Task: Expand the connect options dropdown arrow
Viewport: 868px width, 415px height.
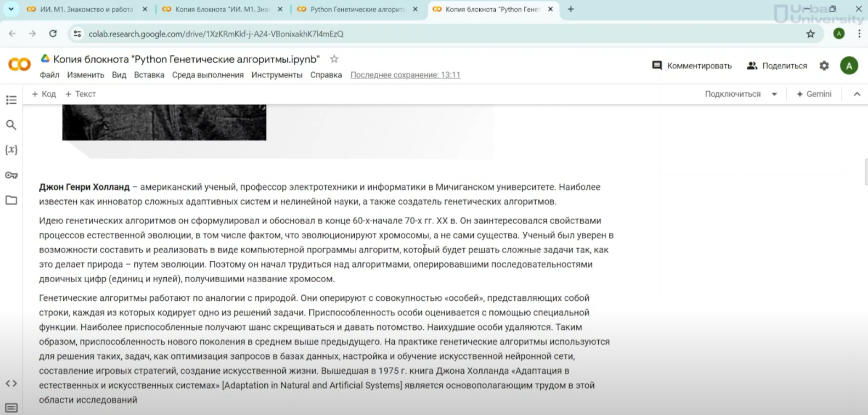Action: (x=774, y=94)
